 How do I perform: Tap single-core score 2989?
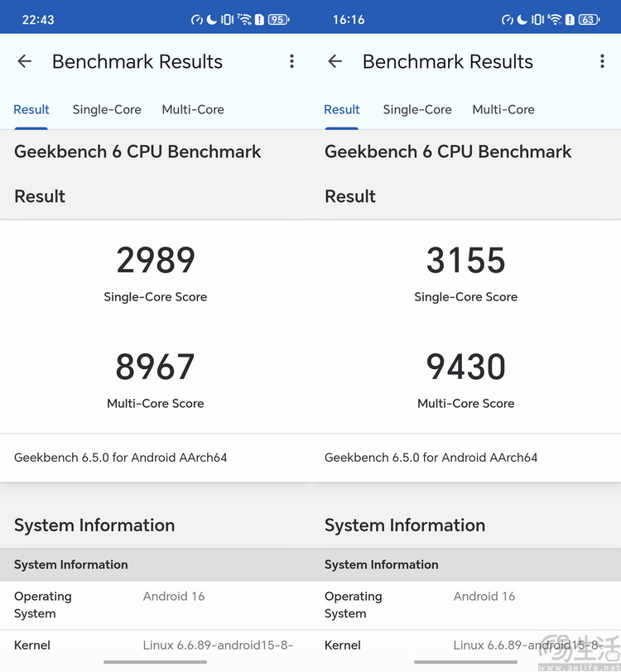pos(156,261)
